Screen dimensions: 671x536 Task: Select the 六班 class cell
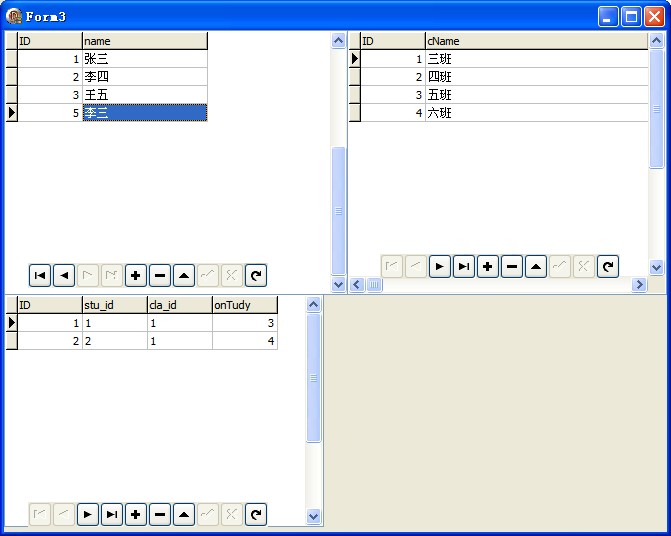point(537,113)
